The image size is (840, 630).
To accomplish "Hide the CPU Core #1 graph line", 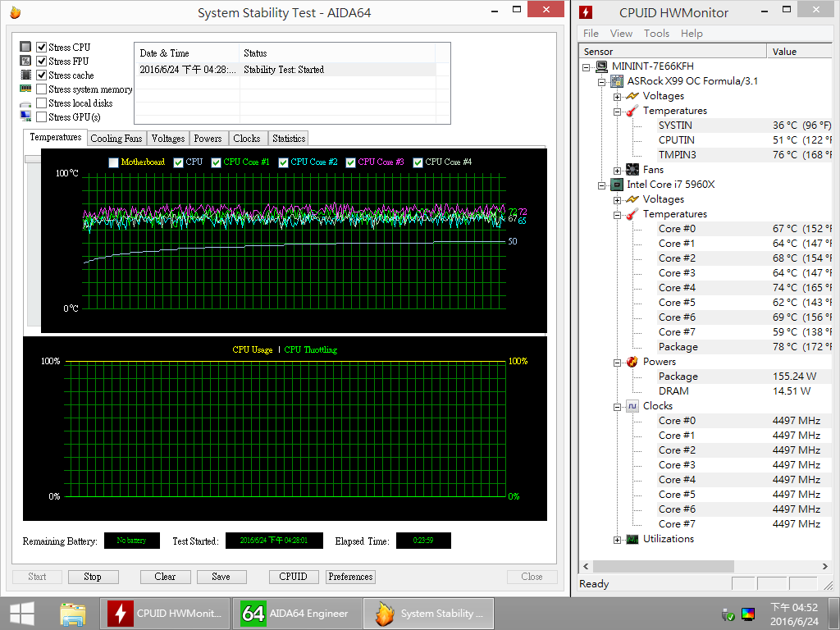I will [x=216, y=162].
